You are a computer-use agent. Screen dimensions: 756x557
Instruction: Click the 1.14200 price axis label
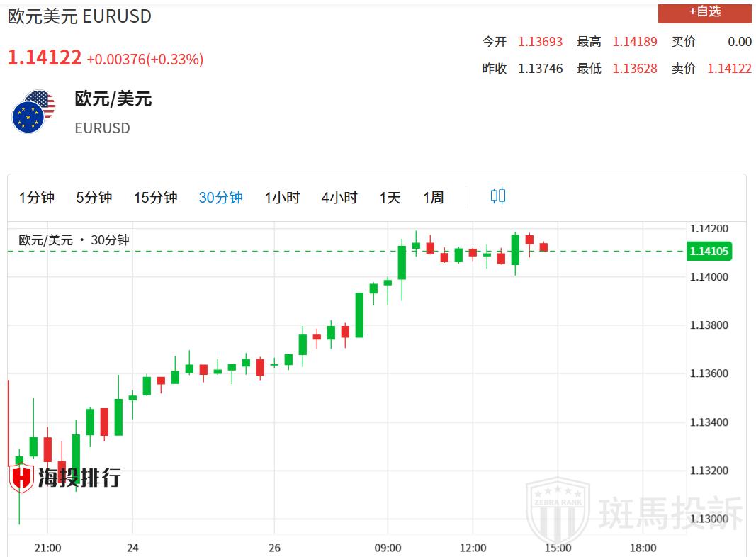tap(709, 229)
